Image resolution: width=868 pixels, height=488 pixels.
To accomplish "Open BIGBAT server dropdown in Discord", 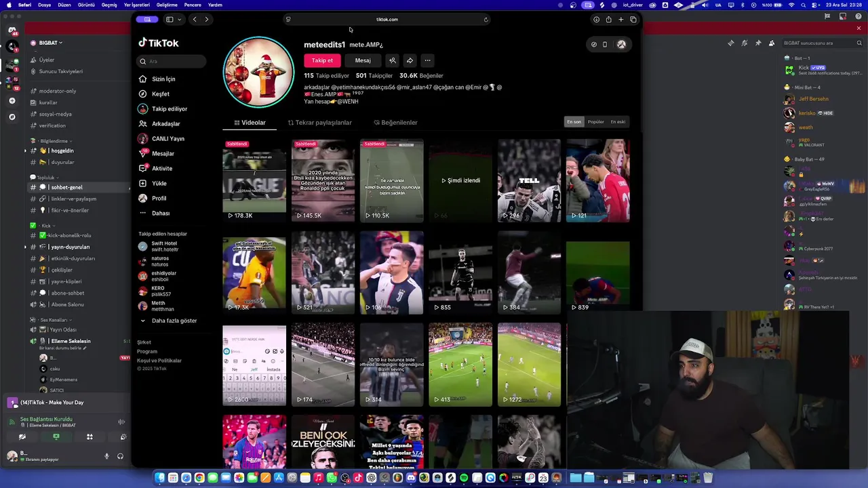I will [51, 43].
